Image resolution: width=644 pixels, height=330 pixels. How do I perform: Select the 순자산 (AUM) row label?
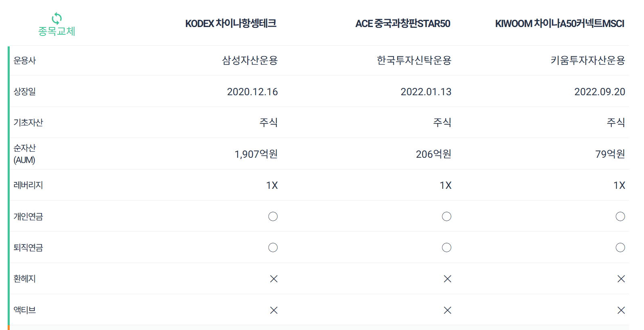point(25,154)
